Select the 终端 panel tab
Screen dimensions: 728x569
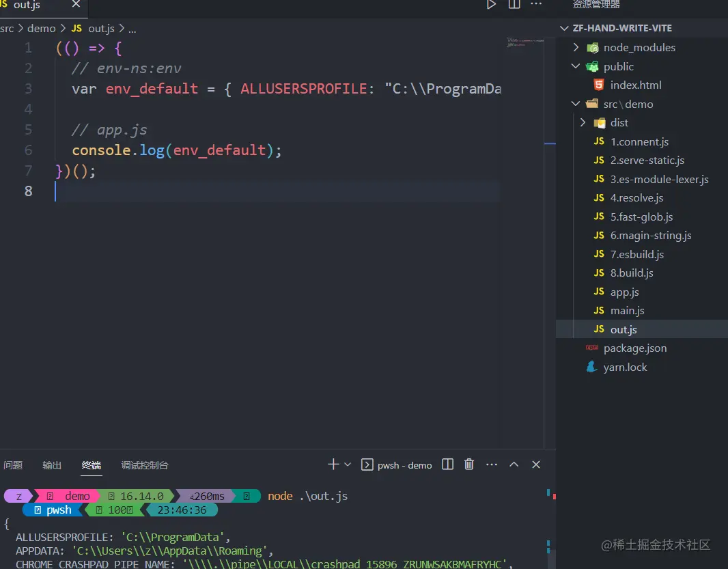(x=92, y=465)
